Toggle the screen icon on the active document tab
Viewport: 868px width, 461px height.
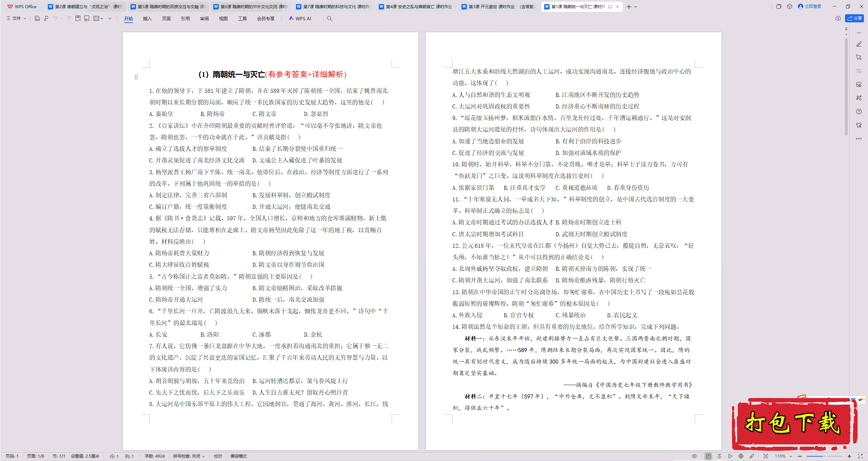610,6
